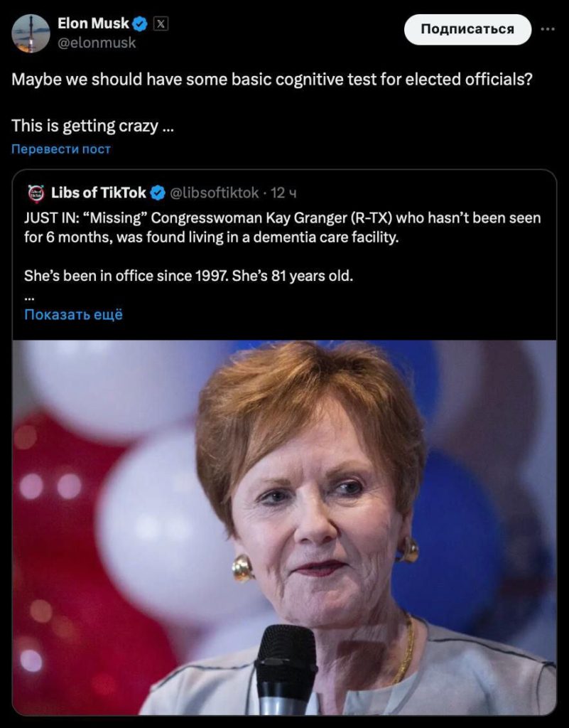Viewport: 569px width, 728px height.
Task: Open the 12 ч timestamp of quoted post
Action: 284,193
